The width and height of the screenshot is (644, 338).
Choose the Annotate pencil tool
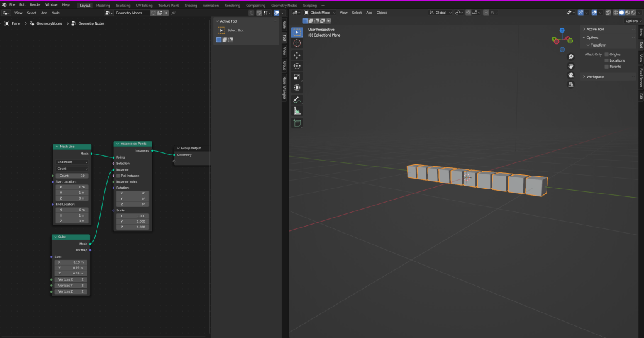pyautogui.click(x=297, y=99)
